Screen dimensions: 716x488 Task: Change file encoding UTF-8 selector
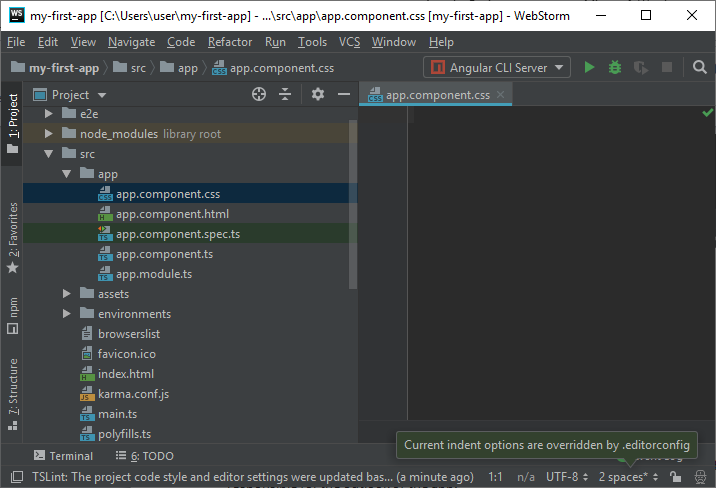(567, 477)
